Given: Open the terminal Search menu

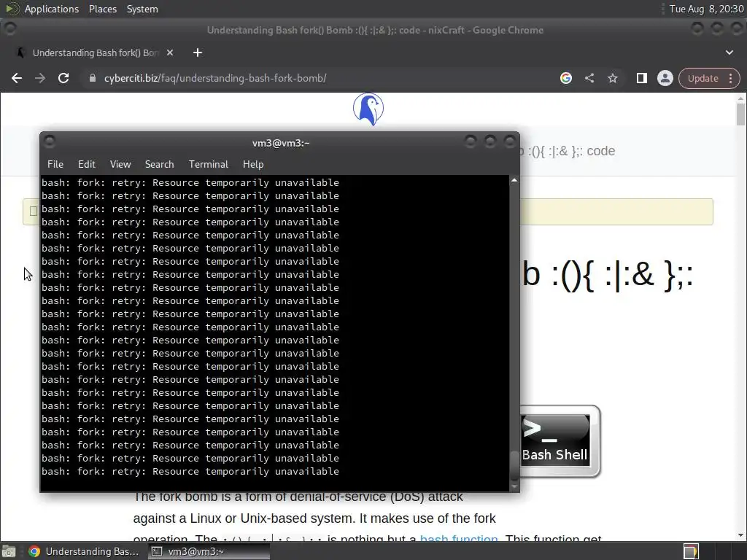Looking at the screenshot, I should point(159,164).
